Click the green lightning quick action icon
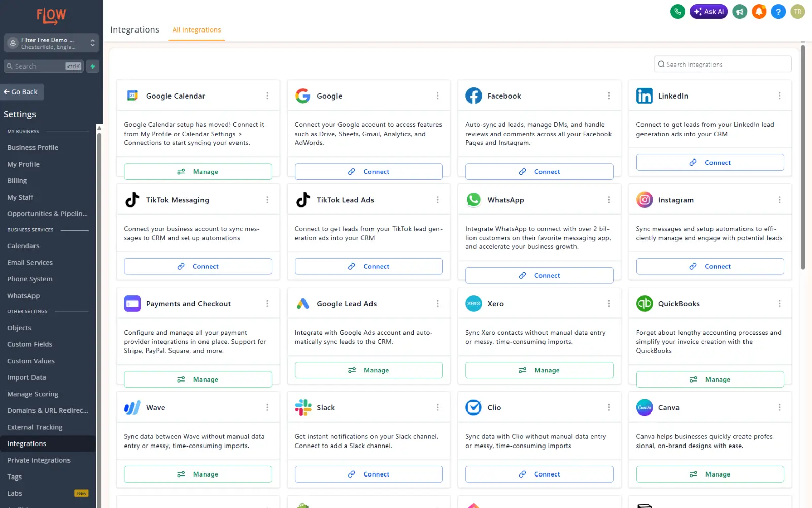Image resolution: width=812 pixels, height=508 pixels. tap(93, 66)
